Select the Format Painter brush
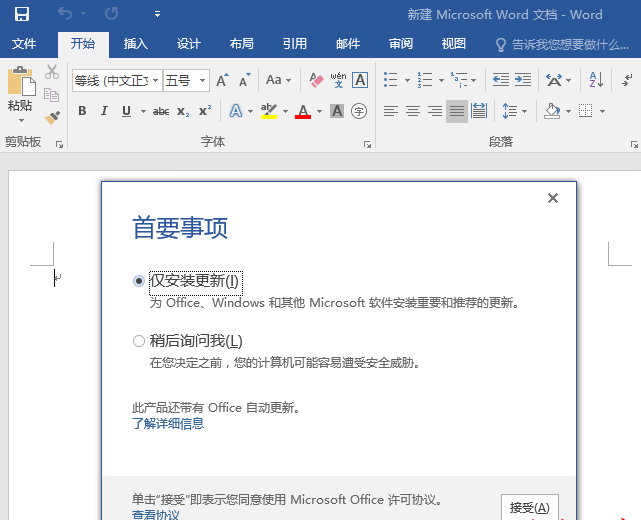The width and height of the screenshot is (641, 520). (x=52, y=117)
